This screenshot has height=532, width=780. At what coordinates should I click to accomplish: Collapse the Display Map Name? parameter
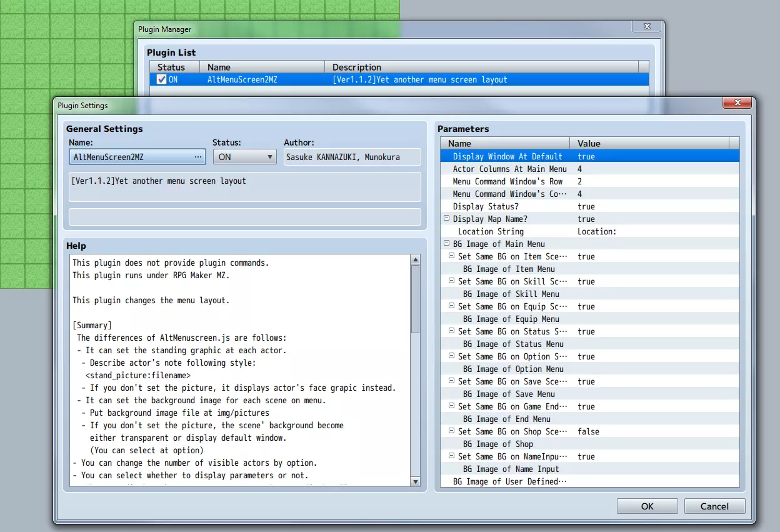(447, 219)
